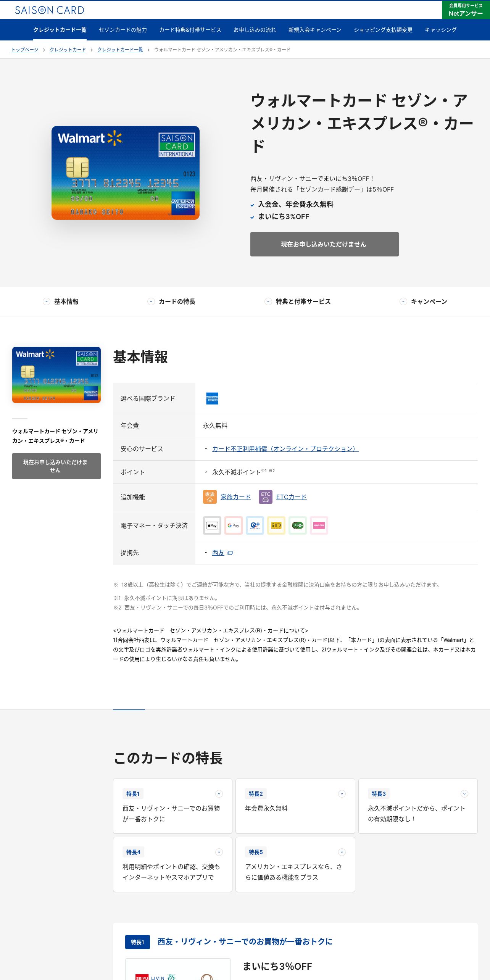The image size is (490, 980).
Task: Open the ETCカード link
Action: [292, 497]
